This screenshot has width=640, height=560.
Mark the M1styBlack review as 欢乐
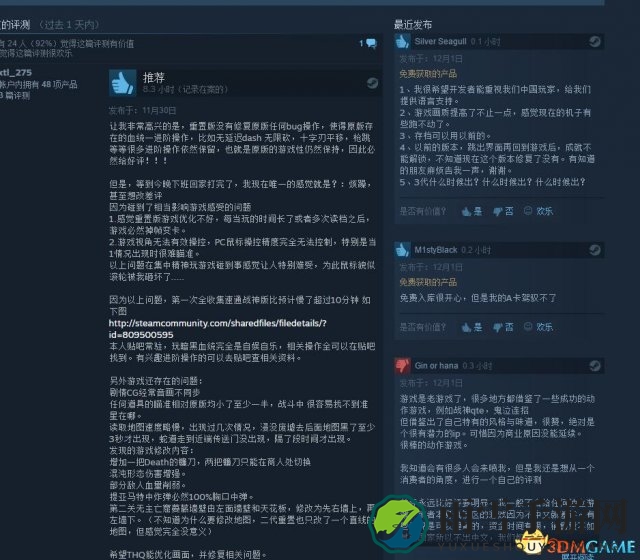(538, 327)
